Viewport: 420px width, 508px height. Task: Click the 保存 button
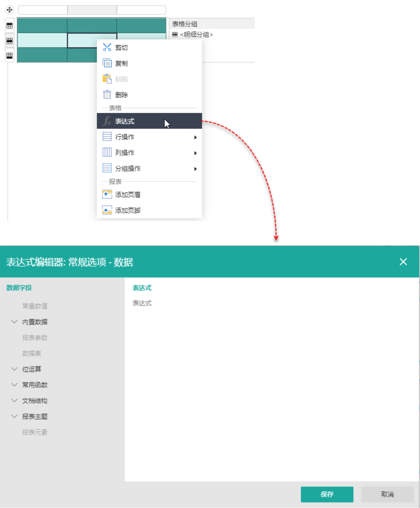tap(327, 494)
